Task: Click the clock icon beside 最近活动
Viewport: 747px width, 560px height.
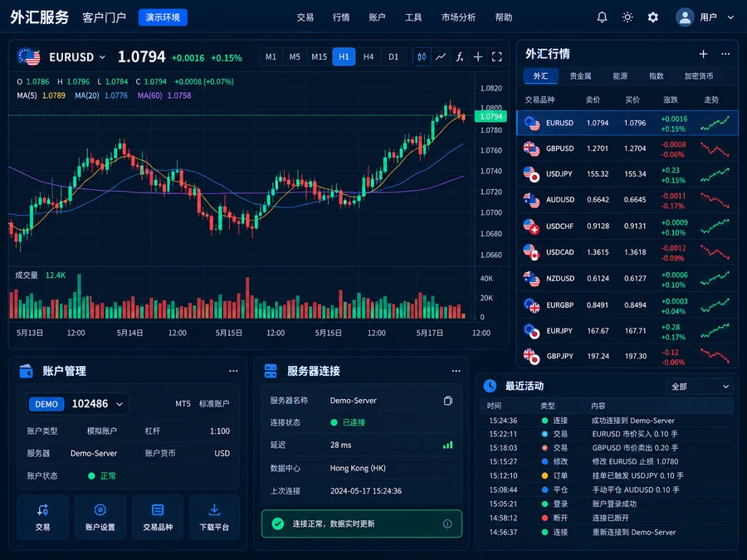Action: coord(490,386)
